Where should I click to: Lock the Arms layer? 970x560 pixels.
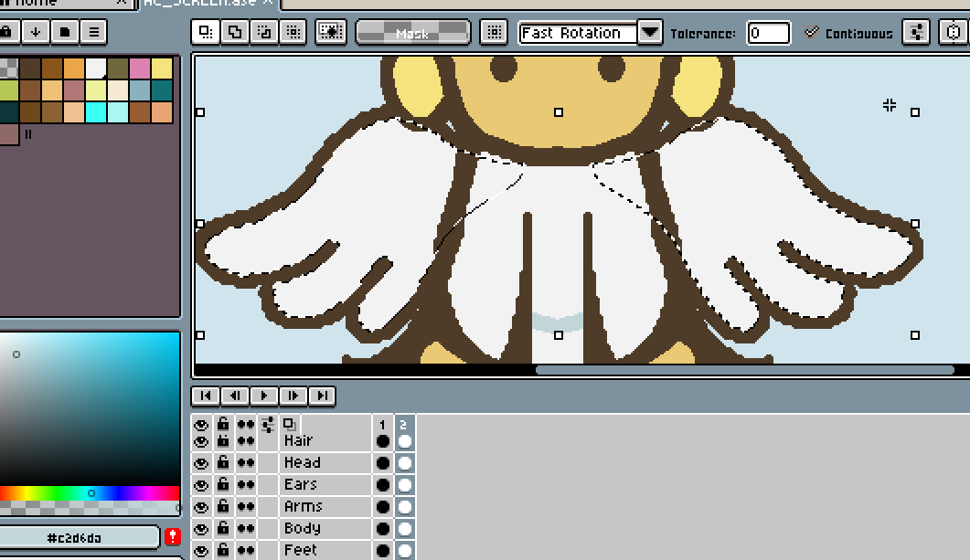tap(223, 506)
